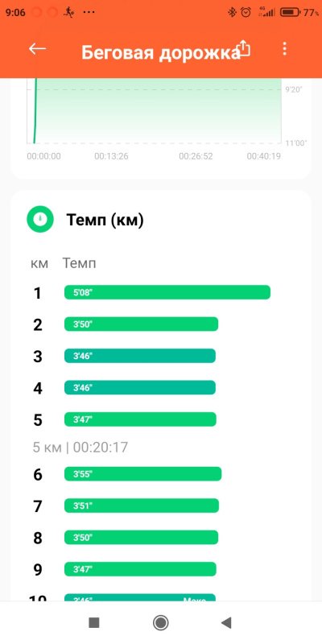322x644 pixels.
Task: Tap the 5 км split time label
Action: click(80, 447)
